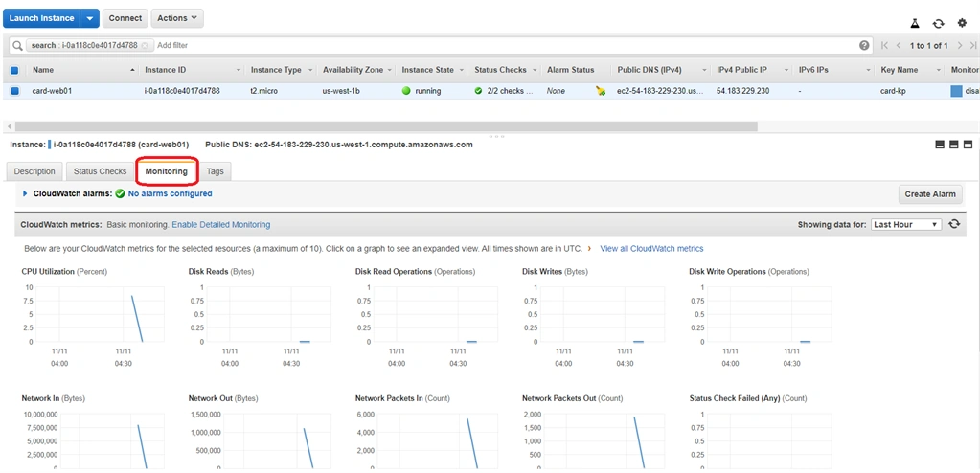Select instance ID i-0a118c0e4017d4788 cell
This screenshot has width=980, height=473.
tap(182, 91)
